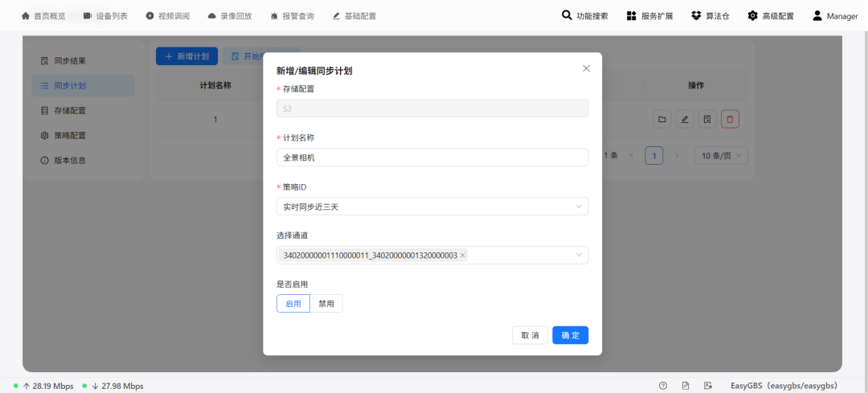Click the disabled 存储配置 field showing S3

coord(432,108)
